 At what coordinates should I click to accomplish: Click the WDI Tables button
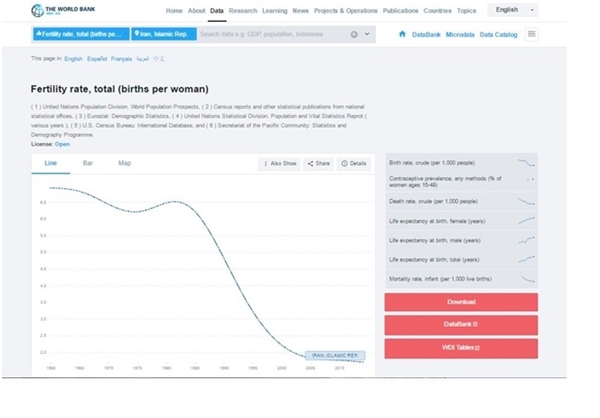[x=461, y=348]
